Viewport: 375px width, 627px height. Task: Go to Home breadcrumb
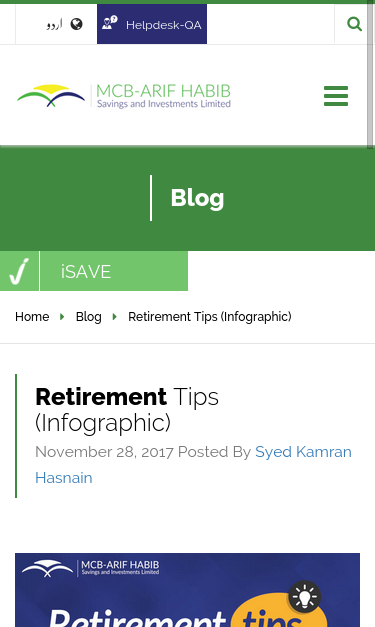[x=32, y=317]
